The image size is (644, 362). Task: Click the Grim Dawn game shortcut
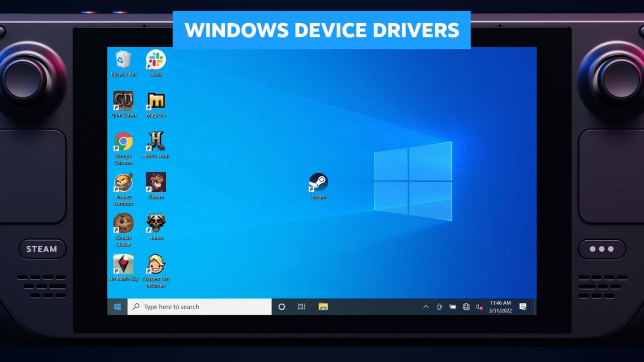click(123, 101)
